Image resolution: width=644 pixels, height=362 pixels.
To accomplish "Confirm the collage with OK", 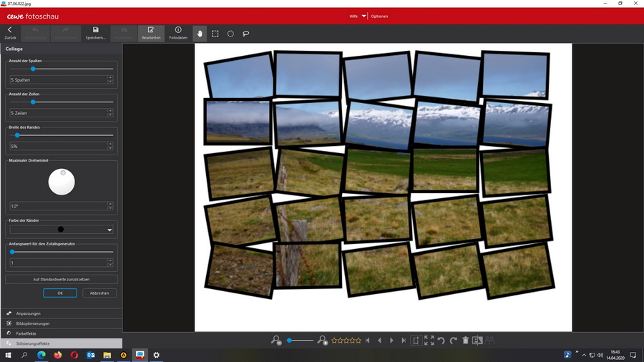I will (60, 293).
